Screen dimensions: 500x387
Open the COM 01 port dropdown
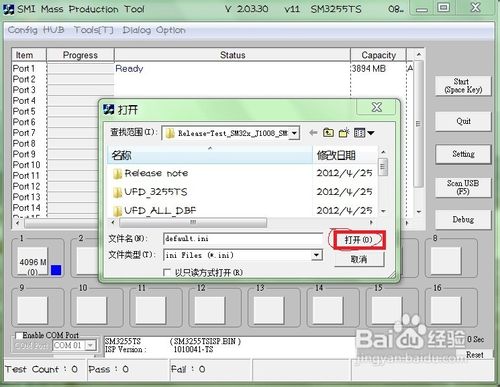point(90,345)
